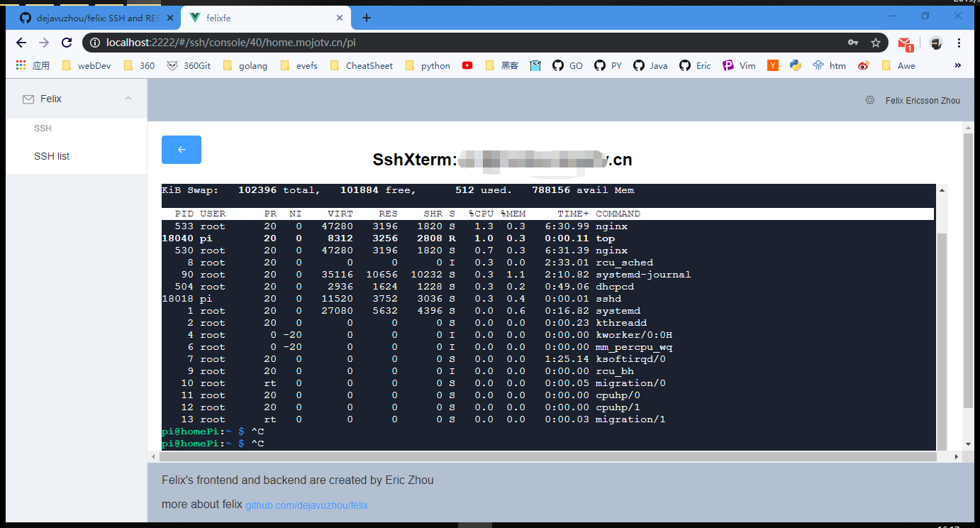Open the Gmail extension icon
This screenshot has height=528, width=980.
905,43
